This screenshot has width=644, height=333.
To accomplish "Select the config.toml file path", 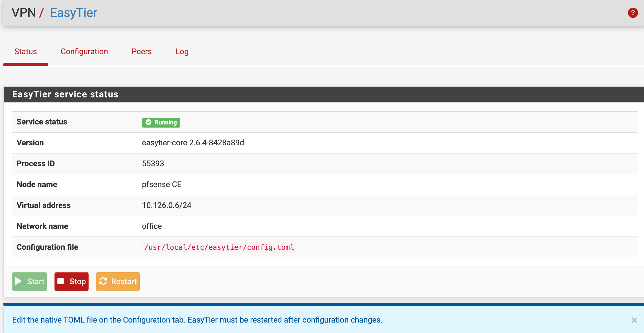I will (x=219, y=247).
